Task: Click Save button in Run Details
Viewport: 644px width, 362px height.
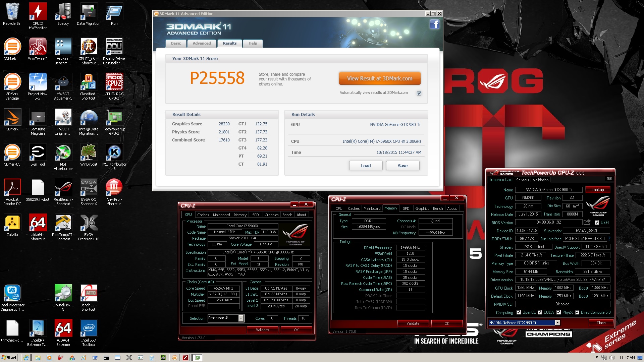Action: click(402, 166)
